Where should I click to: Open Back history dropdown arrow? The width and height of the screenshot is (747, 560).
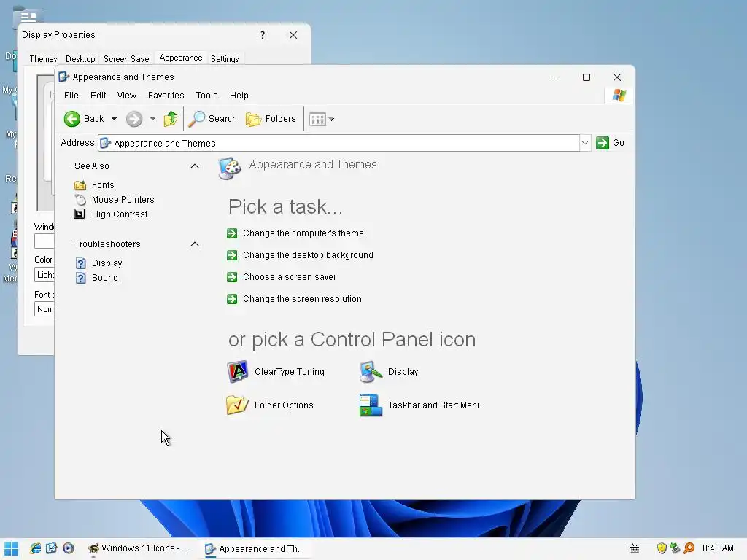(x=114, y=119)
